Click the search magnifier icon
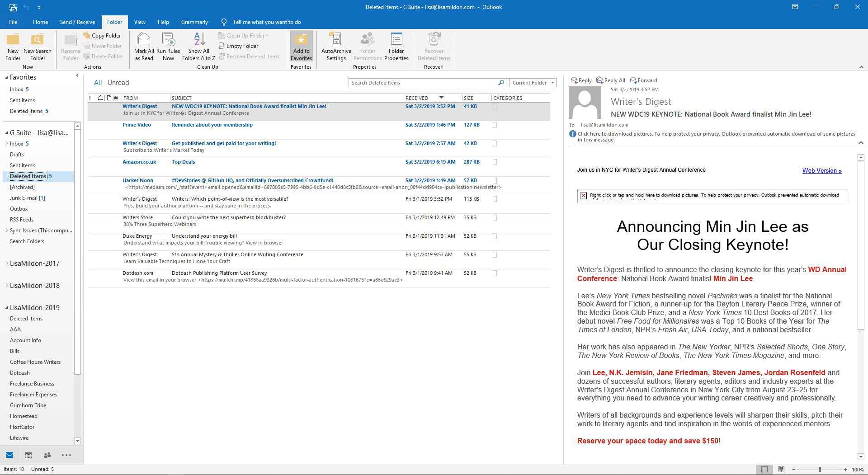This screenshot has height=475, width=868. click(501, 83)
